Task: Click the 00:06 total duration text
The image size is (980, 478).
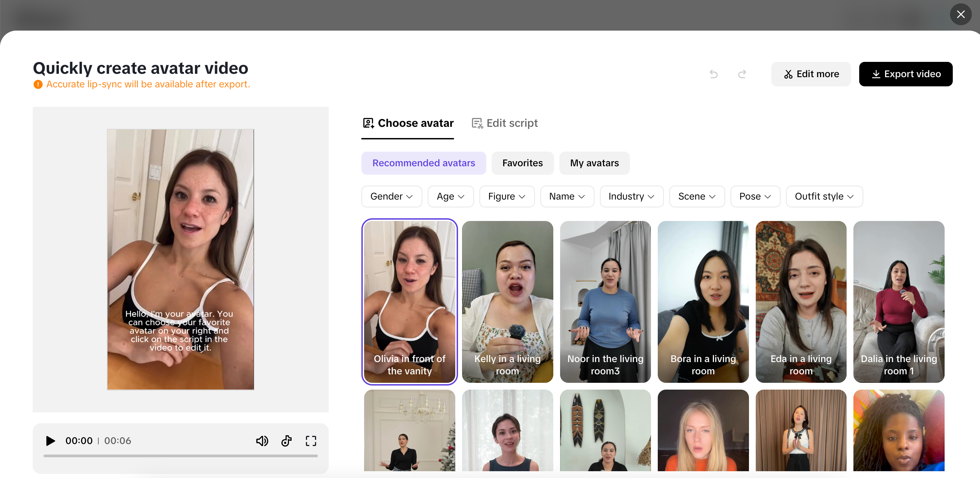Action: [117, 441]
